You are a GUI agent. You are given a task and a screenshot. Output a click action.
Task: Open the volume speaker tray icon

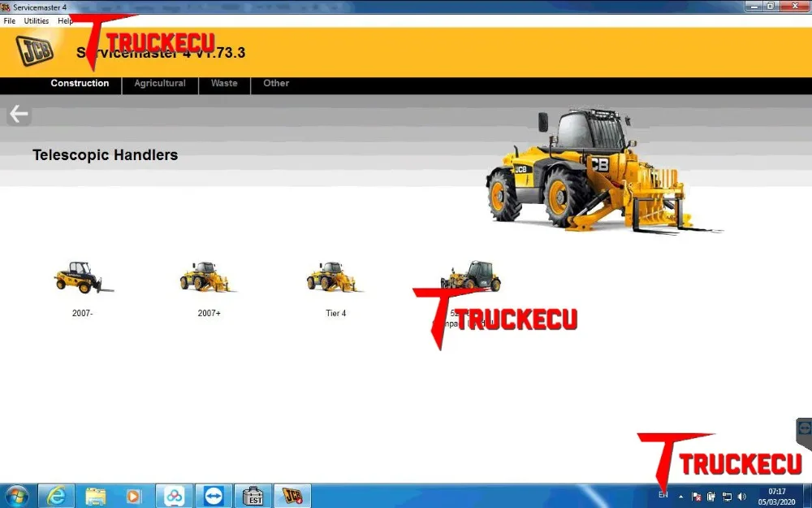[742, 497]
